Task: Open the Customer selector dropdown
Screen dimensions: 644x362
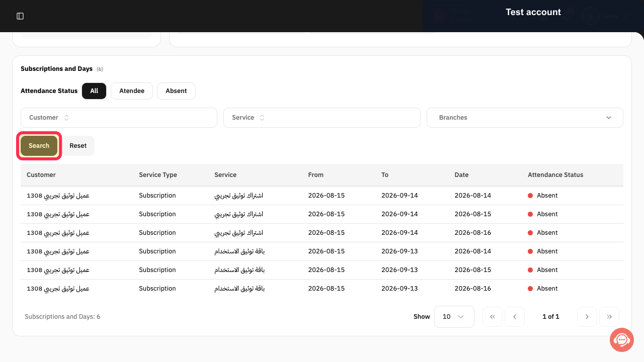Action: pyautogui.click(x=119, y=118)
